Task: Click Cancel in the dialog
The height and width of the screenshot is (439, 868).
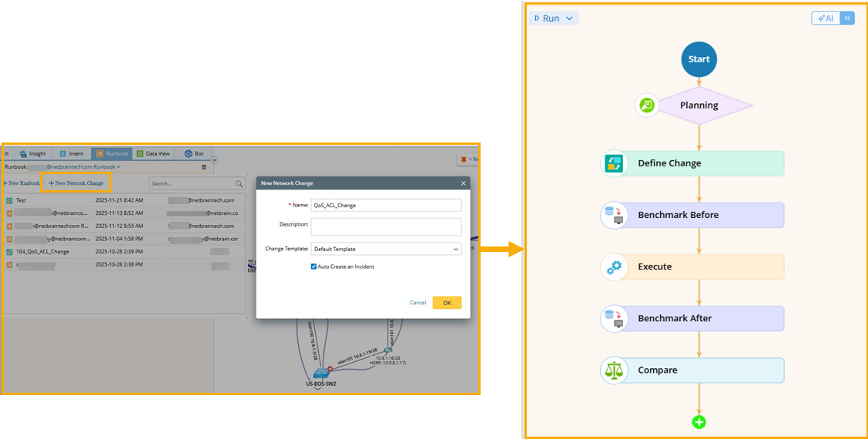Action: point(418,303)
